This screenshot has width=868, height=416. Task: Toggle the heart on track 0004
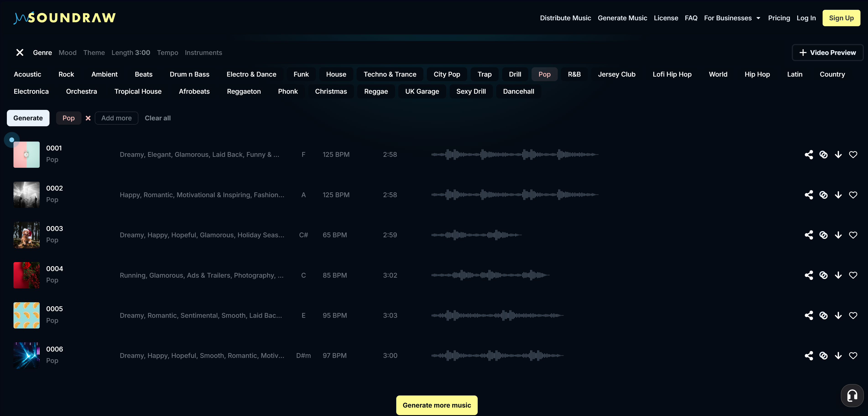click(x=853, y=275)
